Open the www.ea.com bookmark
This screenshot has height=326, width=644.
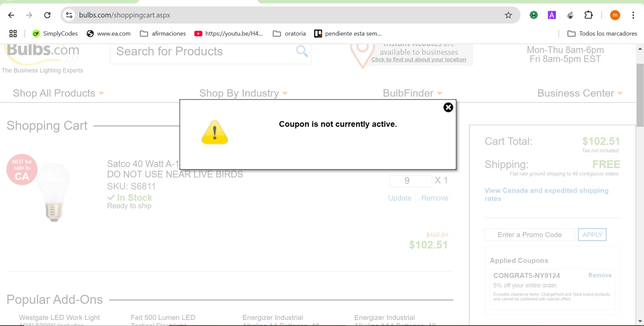(x=109, y=33)
